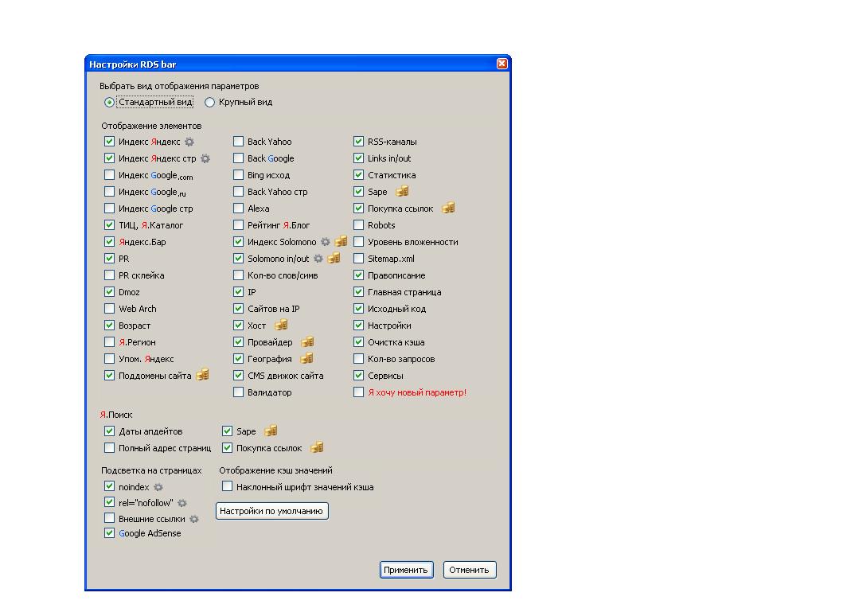Check the Alexa checkbox
The height and width of the screenshot is (616, 843).
point(238,209)
